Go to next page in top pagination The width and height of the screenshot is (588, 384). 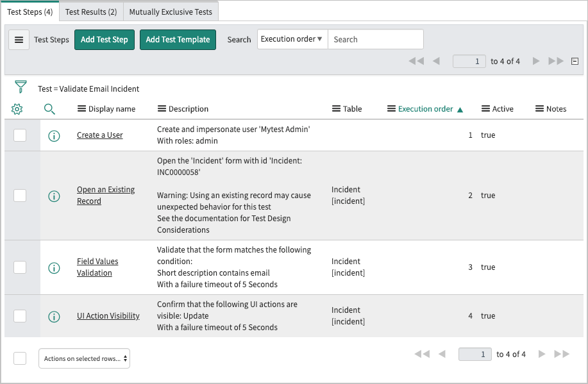click(536, 61)
